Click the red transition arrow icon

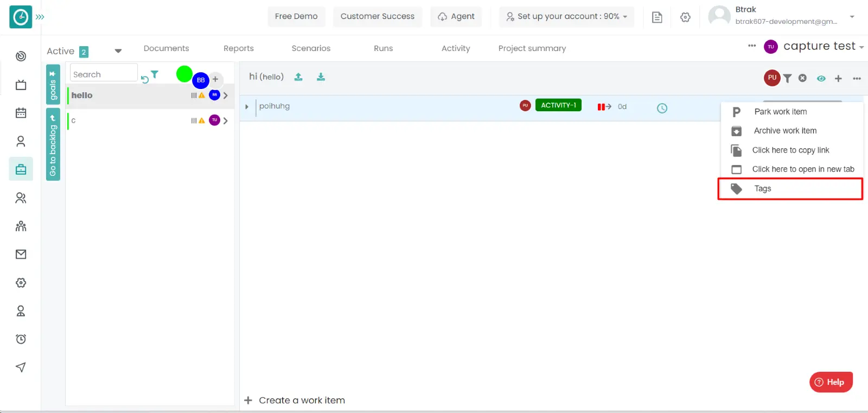(604, 107)
